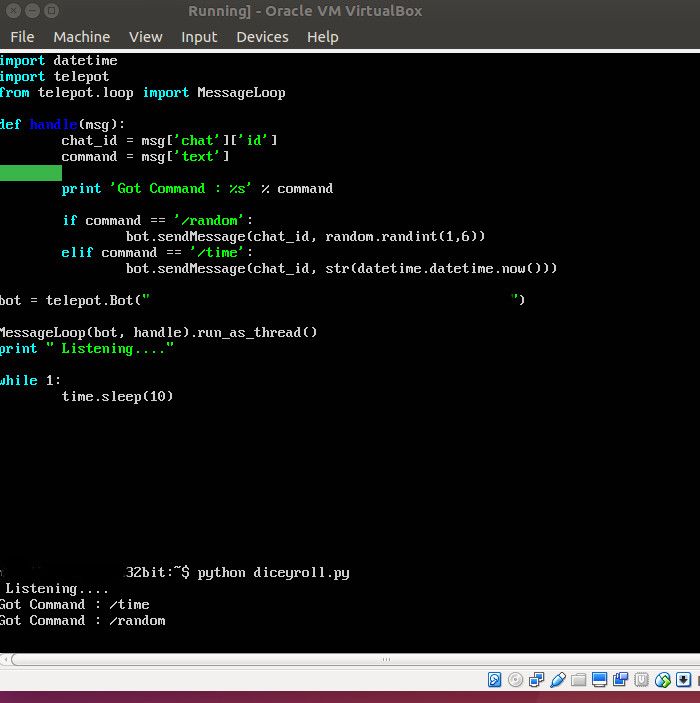Image resolution: width=700 pixels, height=703 pixels.
Task: Open the Devices menu
Action: pyautogui.click(x=262, y=37)
